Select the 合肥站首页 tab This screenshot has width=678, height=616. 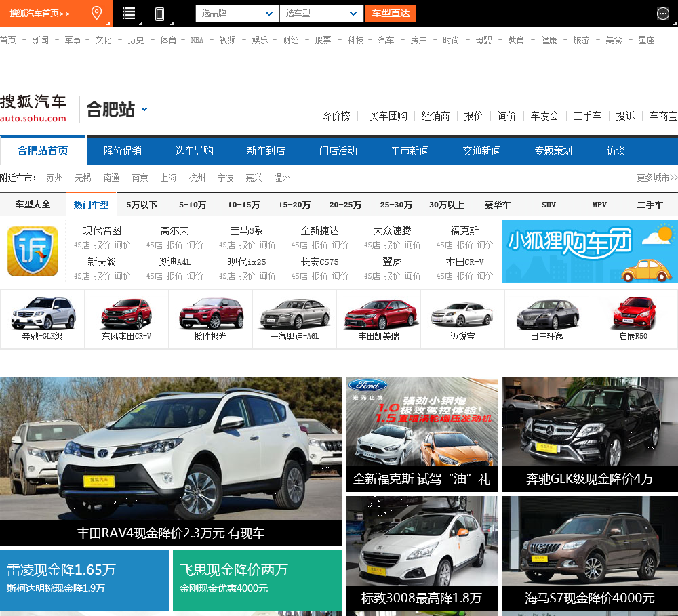(43, 150)
